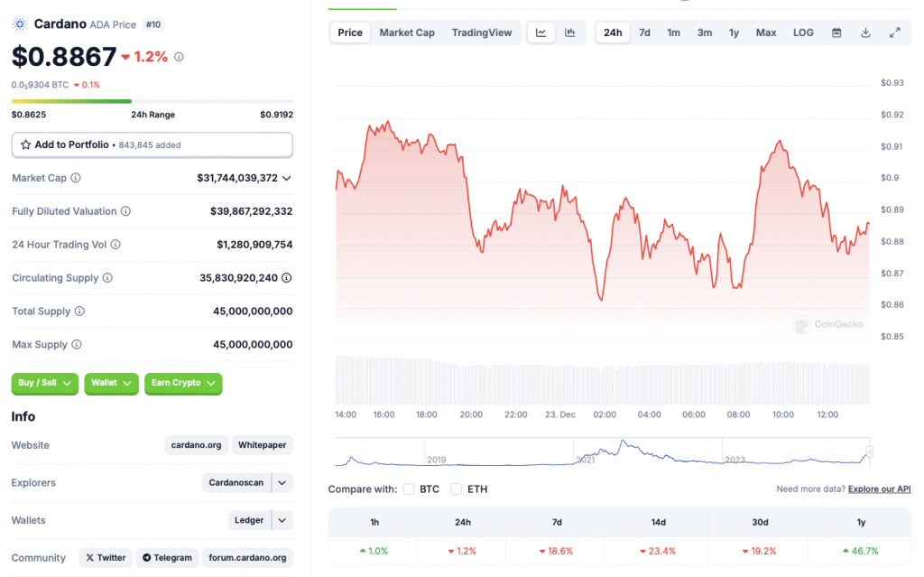Open forum.cardano.org community link

pos(247,557)
